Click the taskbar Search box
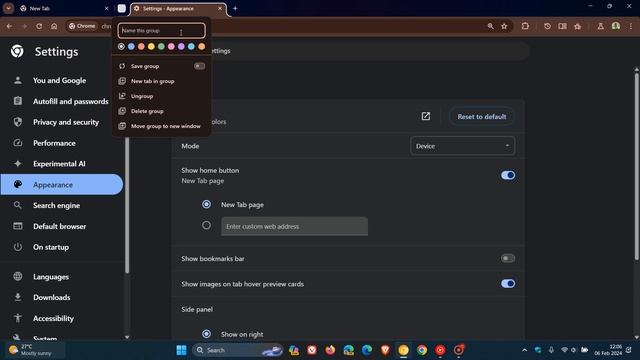Image resolution: width=640 pixels, height=360 pixels. pyautogui.click(x=238, y=350)
